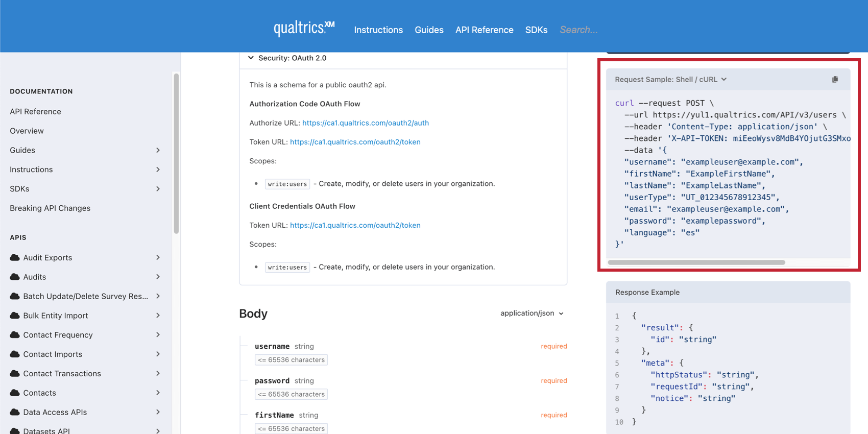Image resolution: width=868 pixels, height=434 pixels.
Task: Click the Body section heading
Action: click(x=253, y=314)
